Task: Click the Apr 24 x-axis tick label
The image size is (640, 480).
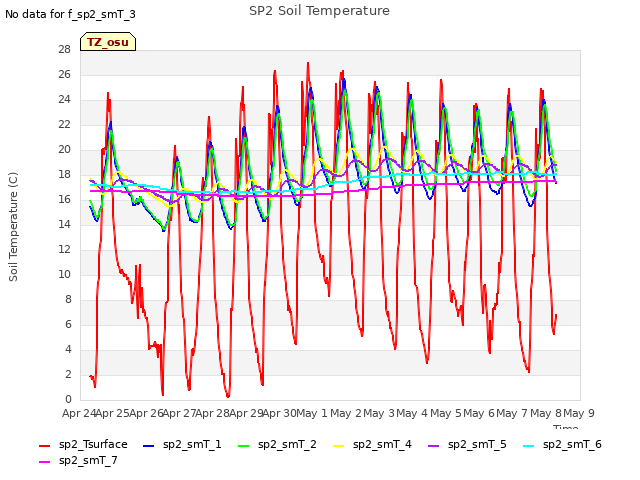Action: (79, 413)
